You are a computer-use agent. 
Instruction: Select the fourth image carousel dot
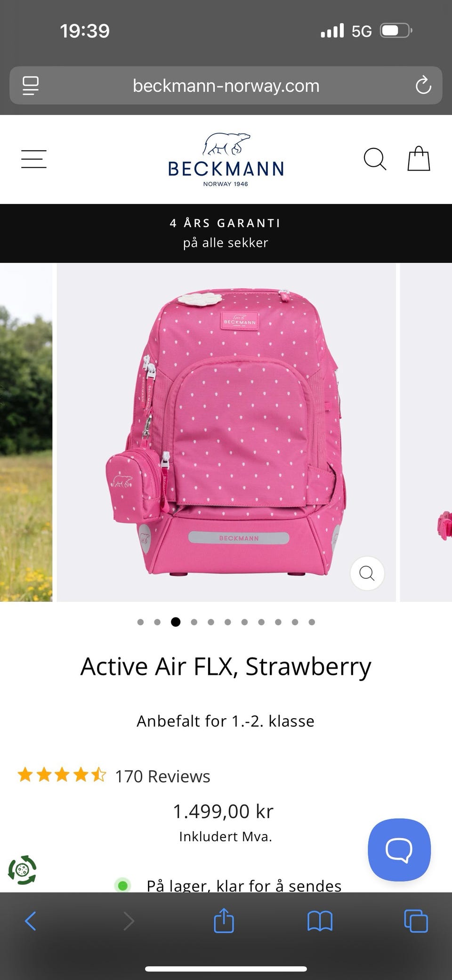coord(194,622)
